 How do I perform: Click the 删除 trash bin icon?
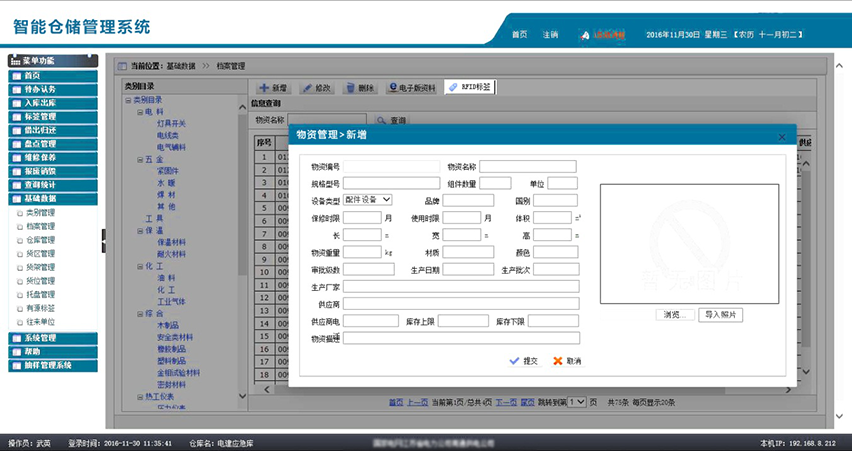click(350, 88)
